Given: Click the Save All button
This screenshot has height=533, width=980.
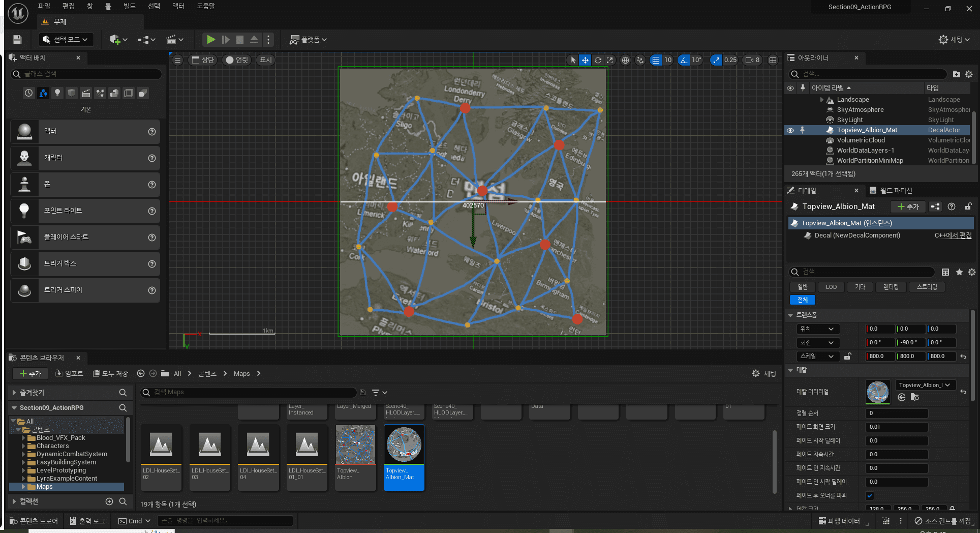Looking at the screenshot, I should click(x=110, y=373).
